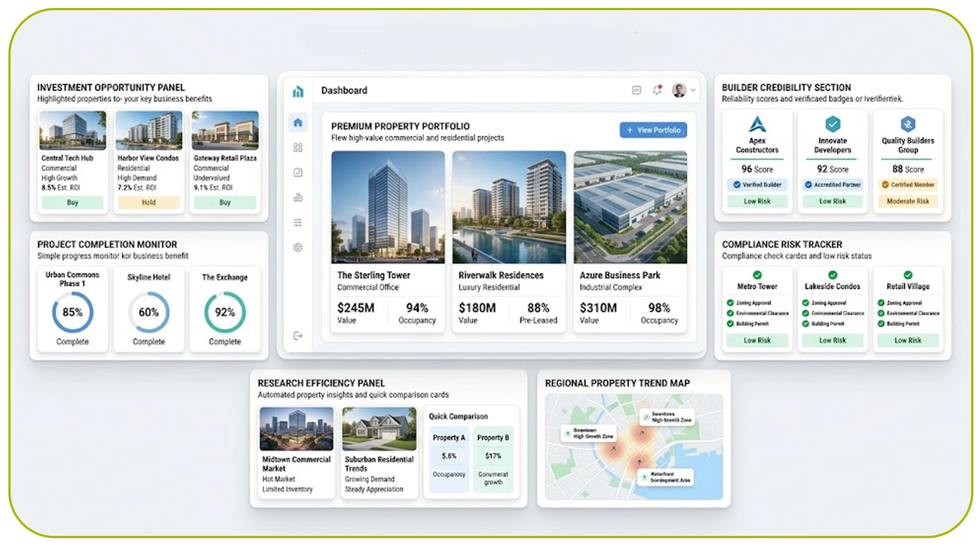The image size is (980, 547).
Task: Click the View Portfolio button
Action: tap(653, 130)
